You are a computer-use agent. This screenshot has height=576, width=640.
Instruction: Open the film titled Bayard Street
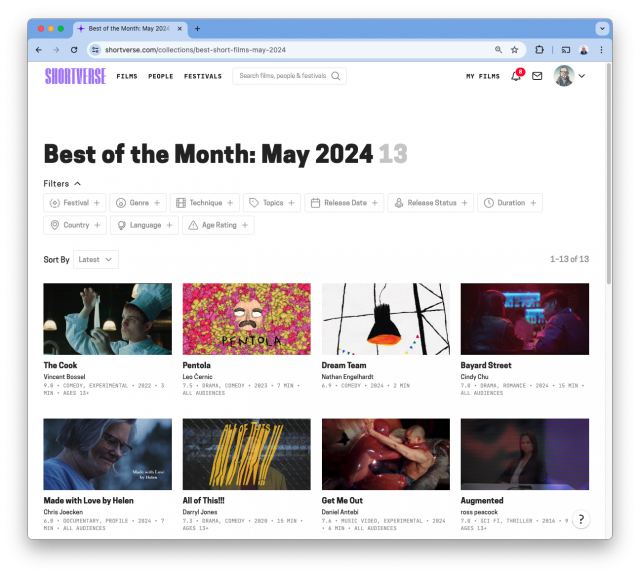tap(486, 365)
